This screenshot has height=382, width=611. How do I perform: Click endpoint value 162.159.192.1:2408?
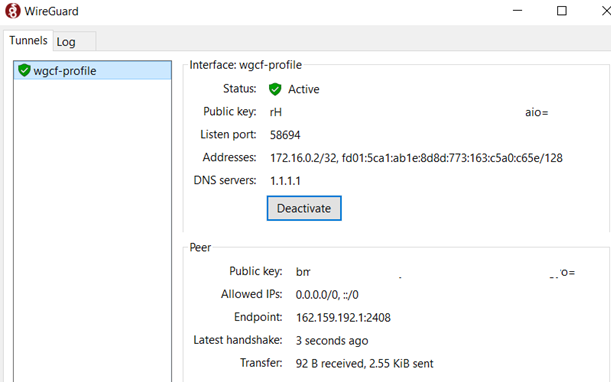(x=343, y=318)
